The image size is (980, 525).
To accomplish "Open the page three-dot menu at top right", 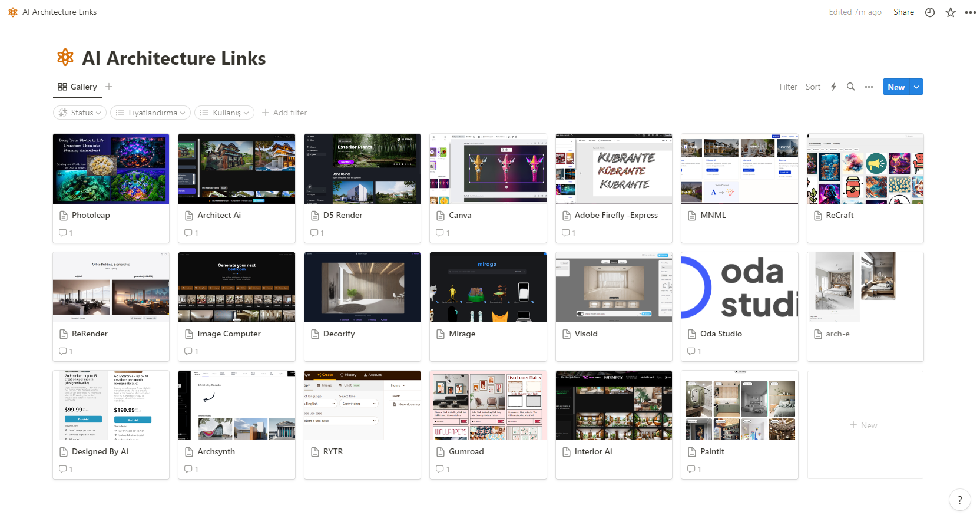I will 971,12.
